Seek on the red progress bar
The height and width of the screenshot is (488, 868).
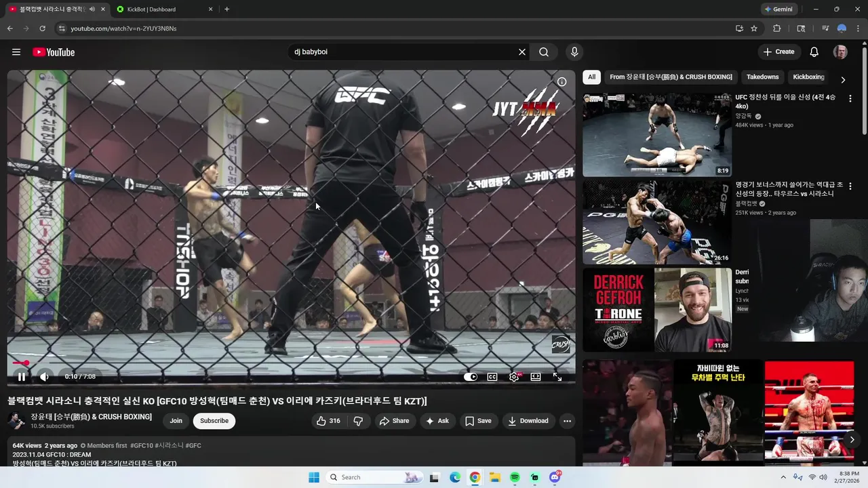click(x=291, y=363)
